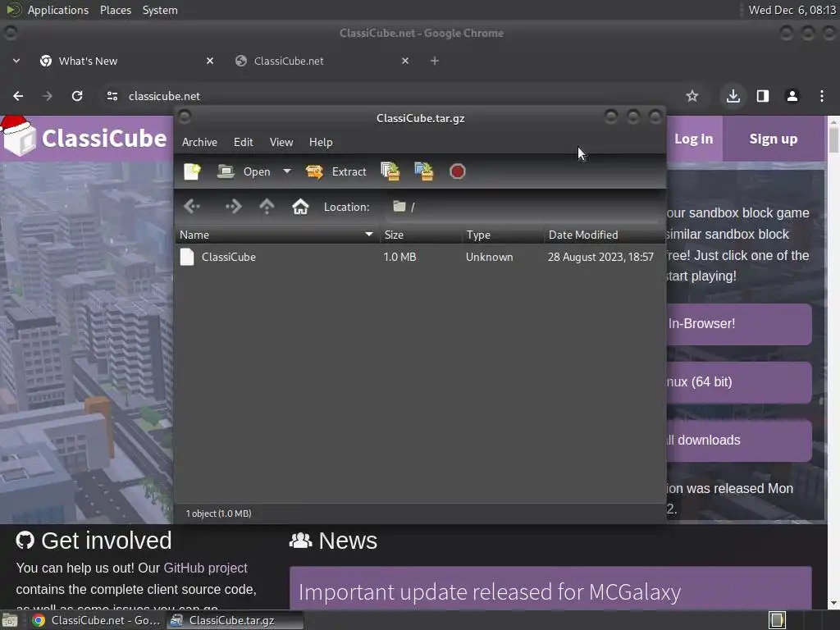Click the Sign up button
840x630 pixels.
773,139
